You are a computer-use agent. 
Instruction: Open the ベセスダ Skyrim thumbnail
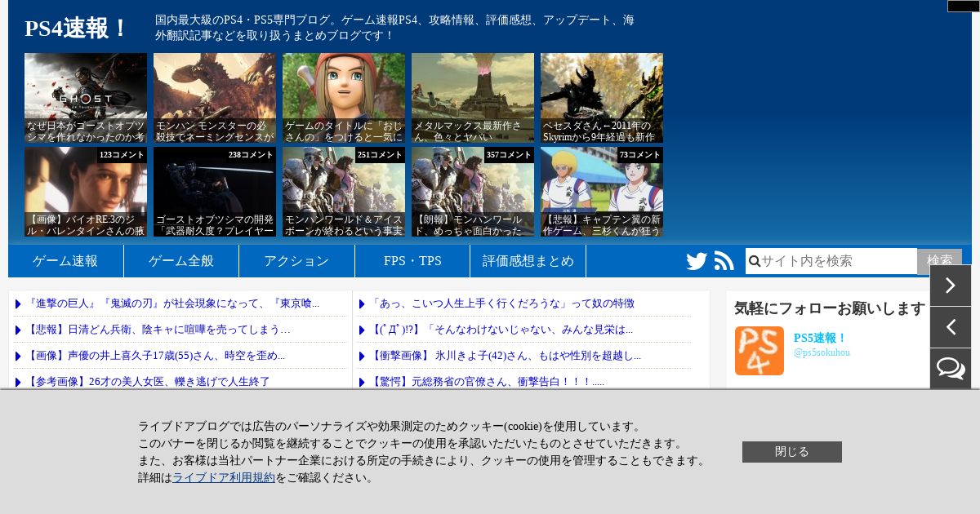pyautogui.click(x=602, y=98)
